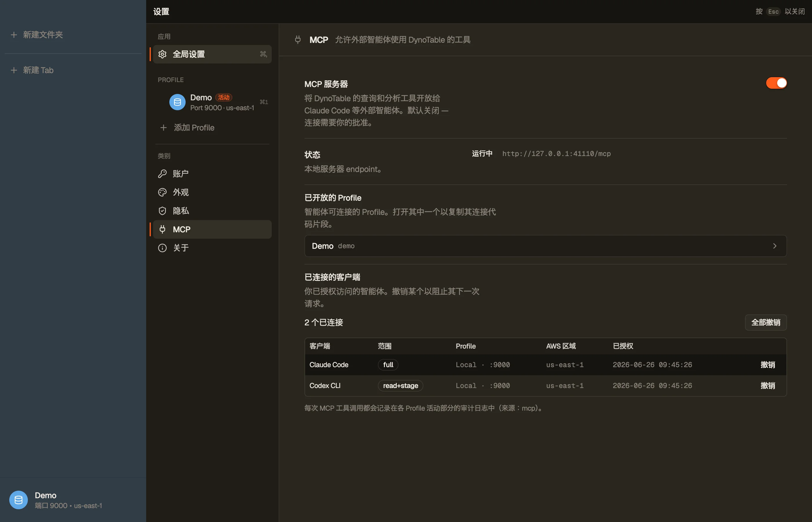Image resolution: width=812 pixels, height=522 pixels.
Task: Click the full scope badge
Action: pyautogui.click(x=388, y=365)
